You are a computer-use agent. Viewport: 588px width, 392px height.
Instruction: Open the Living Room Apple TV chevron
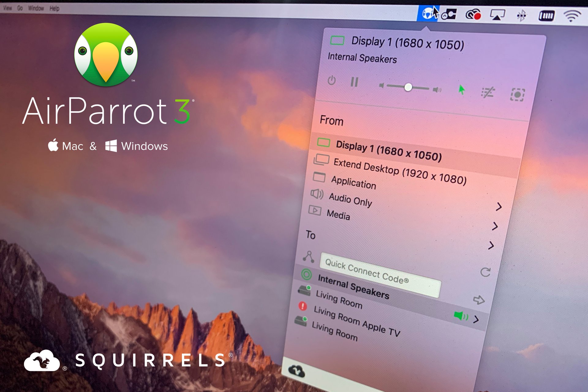pos(477,319)
